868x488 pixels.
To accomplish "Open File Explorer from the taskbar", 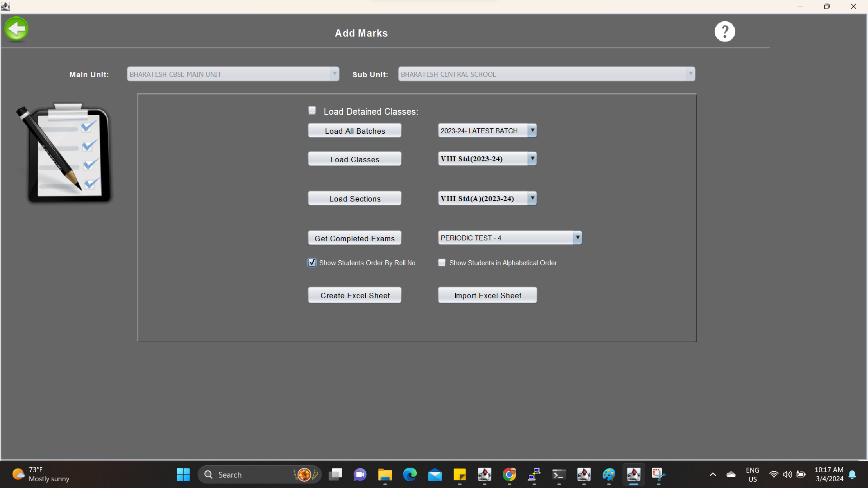I will (385, 474).
